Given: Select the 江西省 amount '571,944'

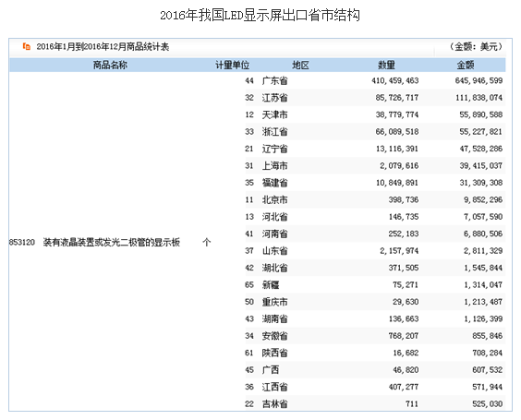Looking at the screenshot, I should [488, 387].
